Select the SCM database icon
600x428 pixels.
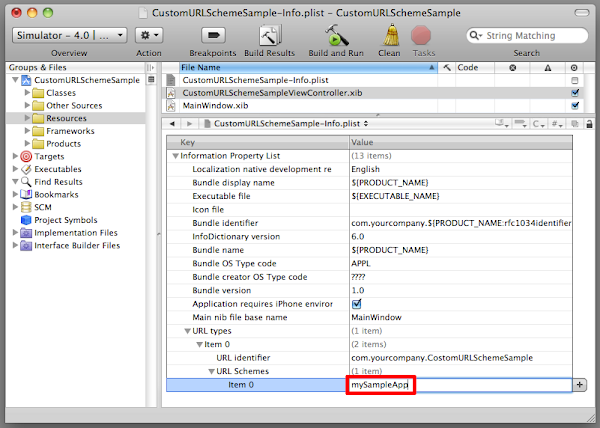click(x=26, y=207)
